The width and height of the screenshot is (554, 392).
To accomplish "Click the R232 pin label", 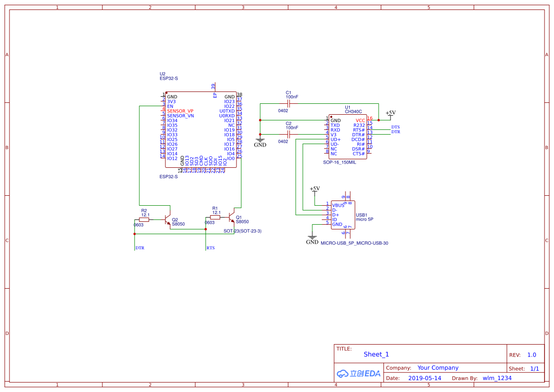I will point(359,125).
